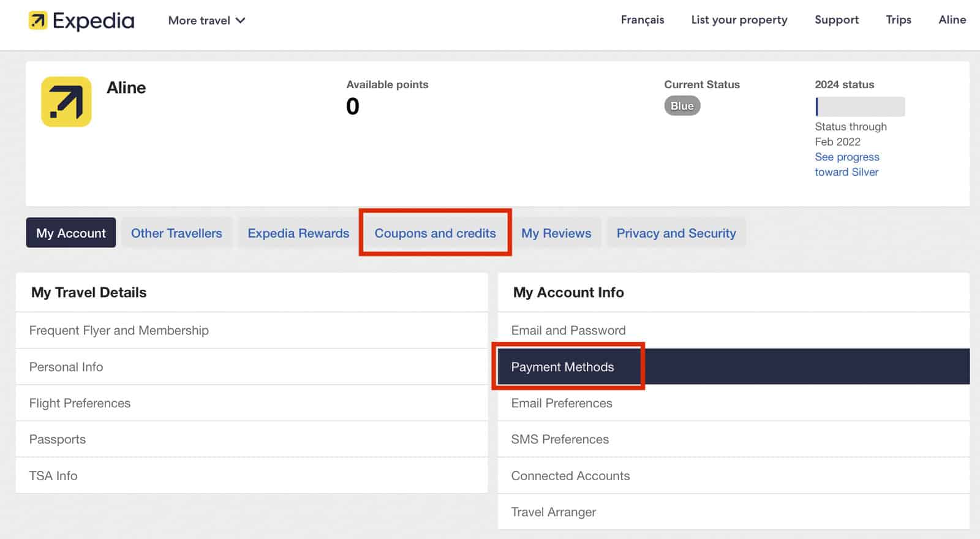Open the Support menu item
Screen dimensions: 980x539
point(836,20)
